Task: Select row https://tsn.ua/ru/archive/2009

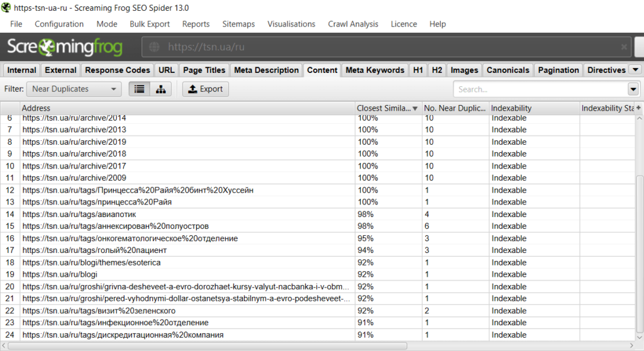Action: [318, 178]
